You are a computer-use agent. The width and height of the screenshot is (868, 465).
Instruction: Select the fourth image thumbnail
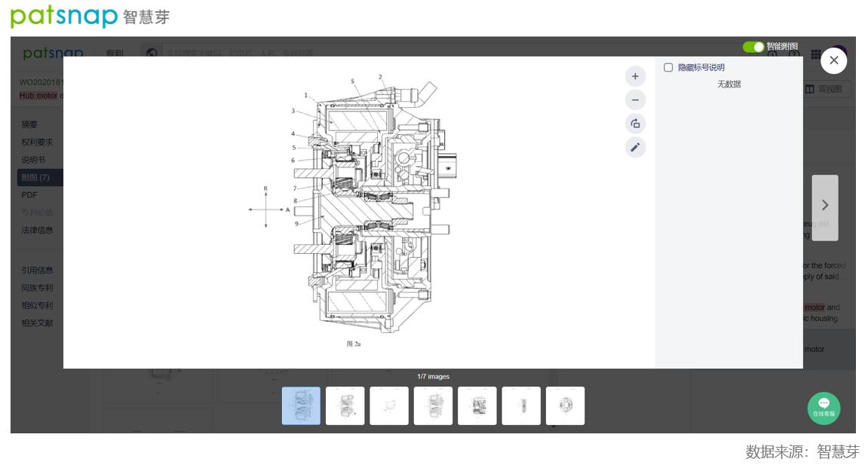pos(433,406)
